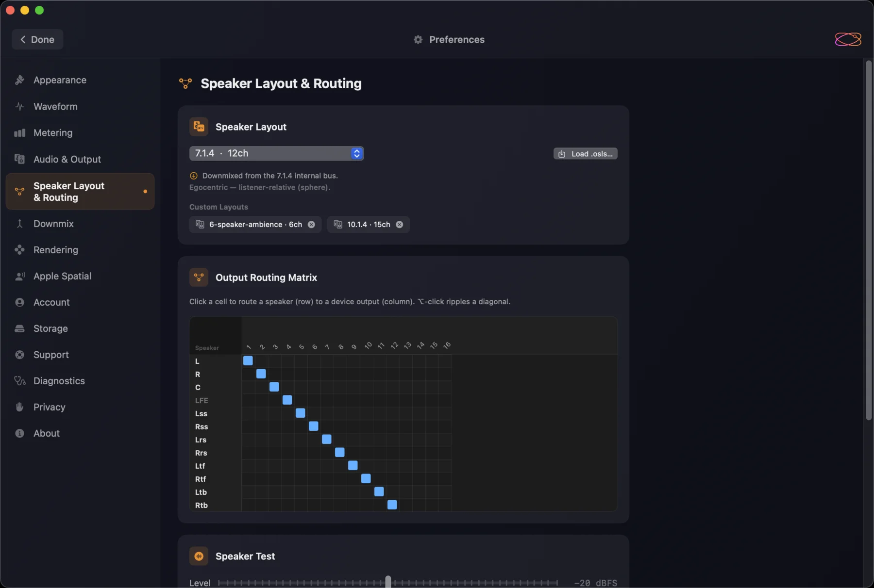Viewport: 874px width, 588px height.
Task: Click the Waveform icon in sidebar
Action: (x=19, y=106)
